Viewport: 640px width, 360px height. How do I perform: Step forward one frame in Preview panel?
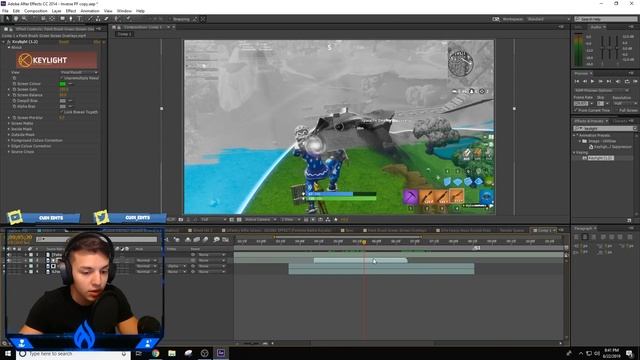(600, 82)
